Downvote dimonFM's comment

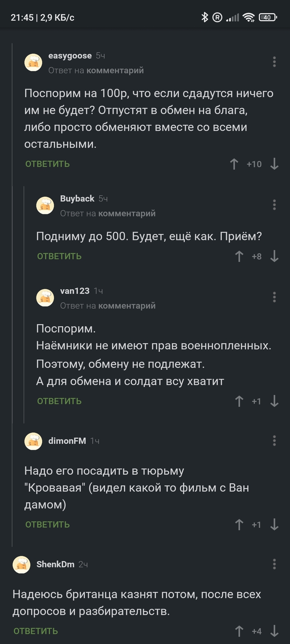(x=274, y=524)
